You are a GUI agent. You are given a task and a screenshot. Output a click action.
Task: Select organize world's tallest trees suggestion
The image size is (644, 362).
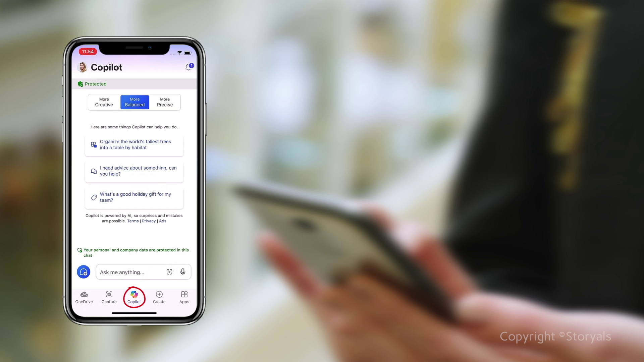click(134, 144)
